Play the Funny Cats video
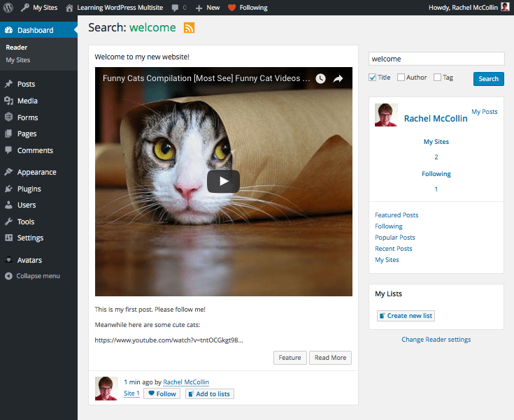The width and height of the screenshot is (514, 420). [x=223, y=181]
